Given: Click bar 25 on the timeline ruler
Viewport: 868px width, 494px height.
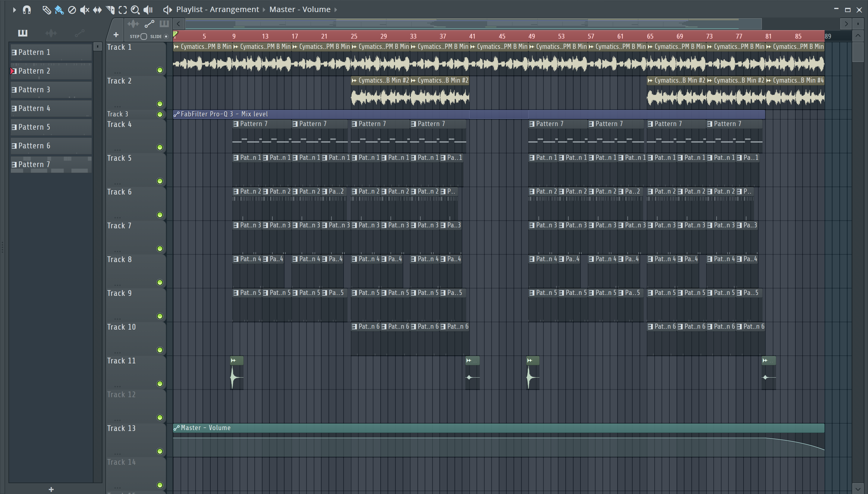Looking at the screenshot, I should tap(354, 36).
